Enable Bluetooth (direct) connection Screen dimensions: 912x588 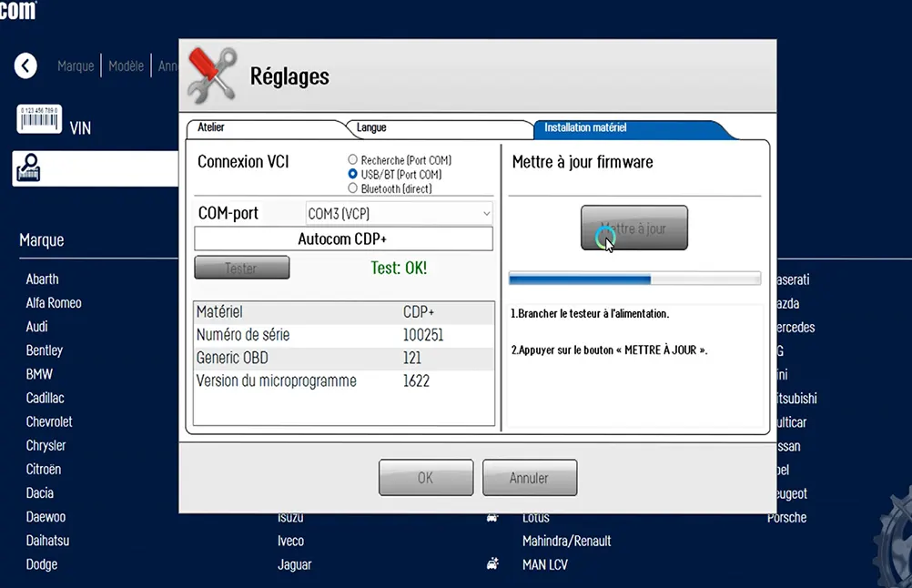click(x=353, y=188)
